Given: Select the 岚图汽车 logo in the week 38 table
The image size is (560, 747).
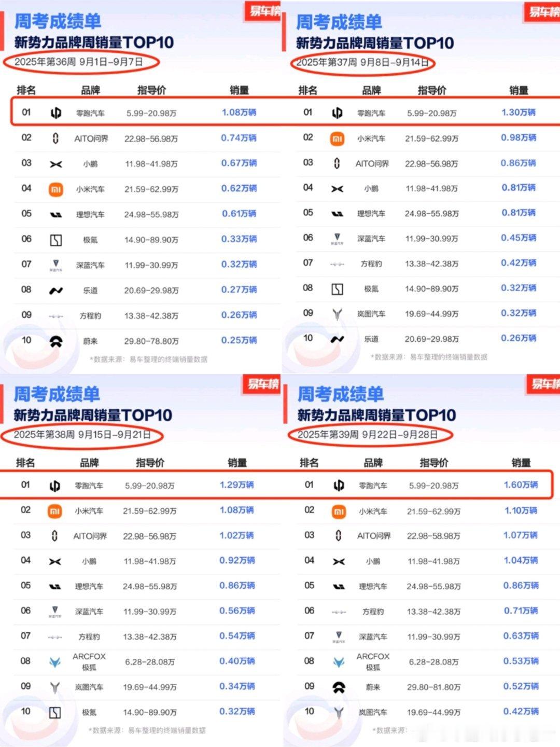Looking at the screenshot, I should coord(54,687).
